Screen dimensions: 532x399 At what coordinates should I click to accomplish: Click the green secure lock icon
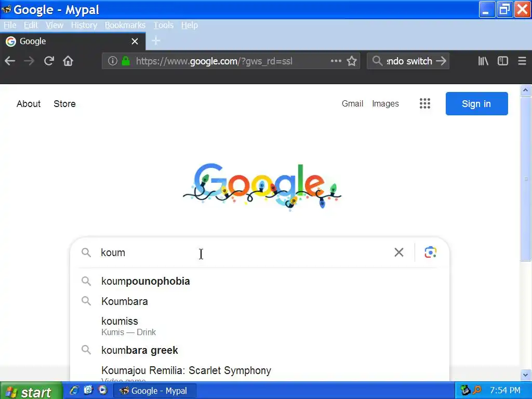[126, 61]
